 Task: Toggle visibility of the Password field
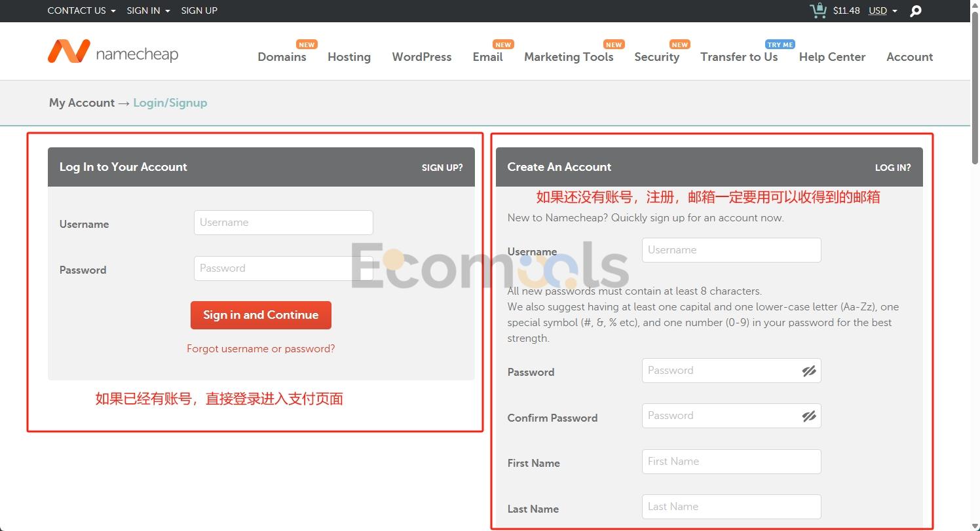click(809, 371)
